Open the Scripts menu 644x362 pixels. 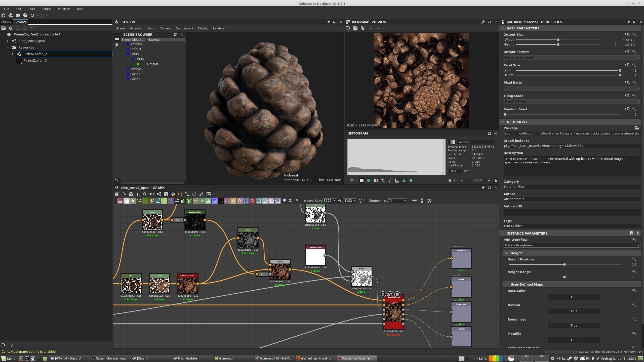tap(46, 9)
